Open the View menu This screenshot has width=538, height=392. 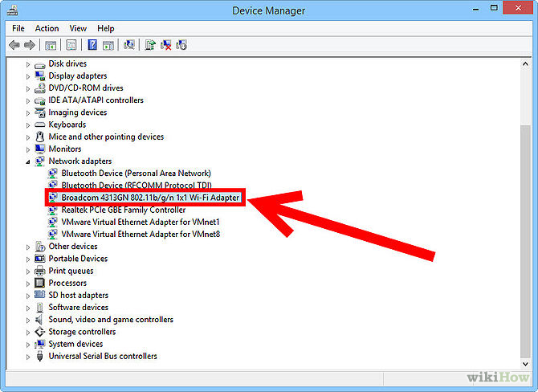[78, 28]
